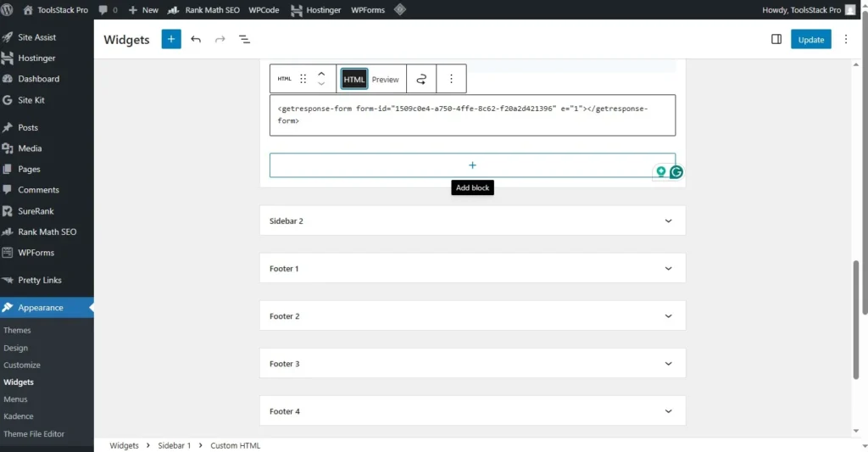Move the HTML block down
Viewport: 868px width, 452px height.
tap(321, 84)
